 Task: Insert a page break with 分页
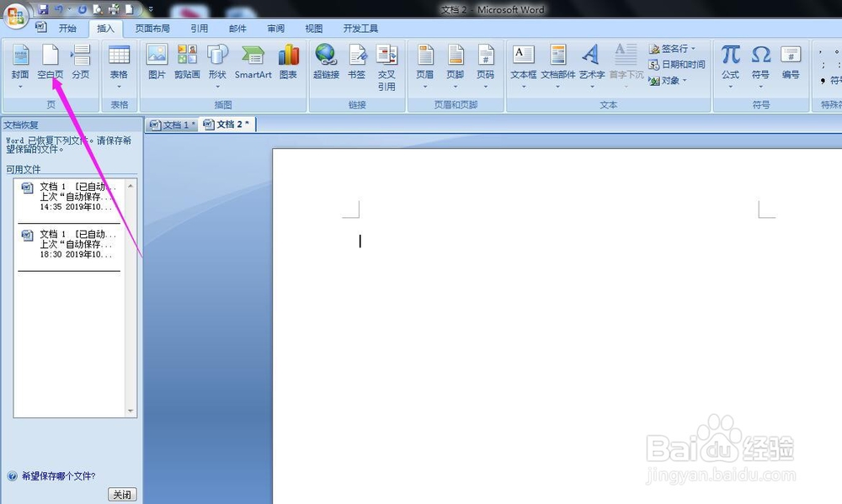point(81,61)
